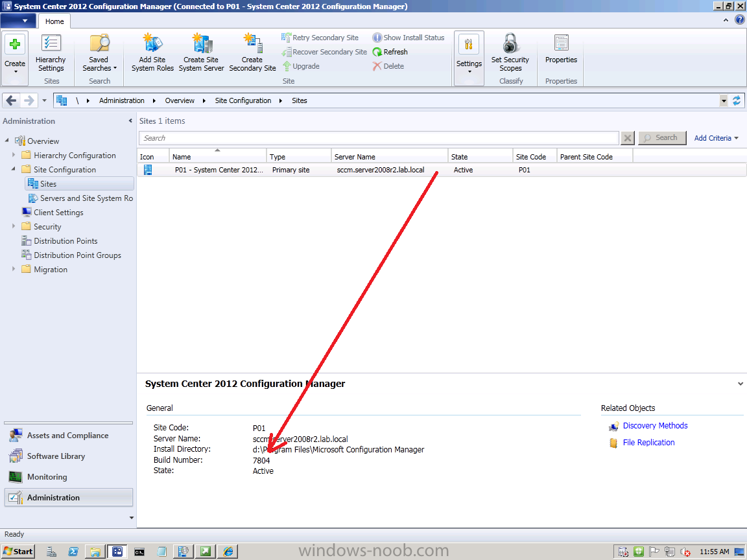Click the Upgrade ribbon button

coord(301,66)
